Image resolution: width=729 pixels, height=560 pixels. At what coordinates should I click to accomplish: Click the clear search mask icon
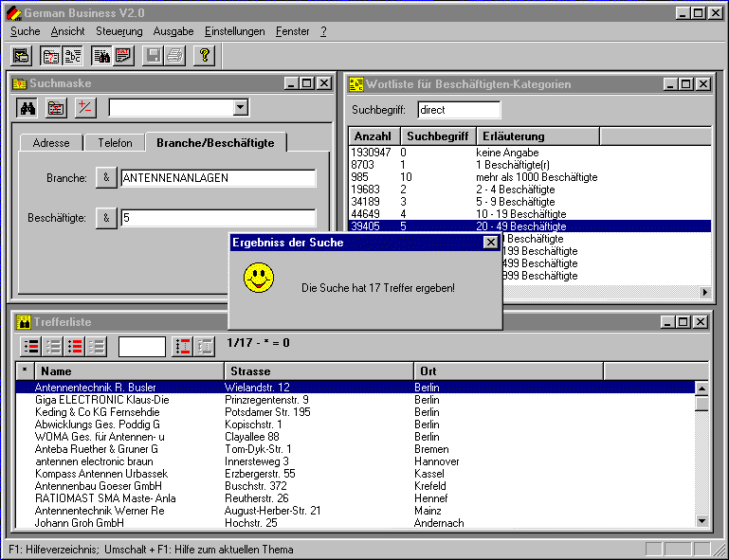[x=56, y=107]
